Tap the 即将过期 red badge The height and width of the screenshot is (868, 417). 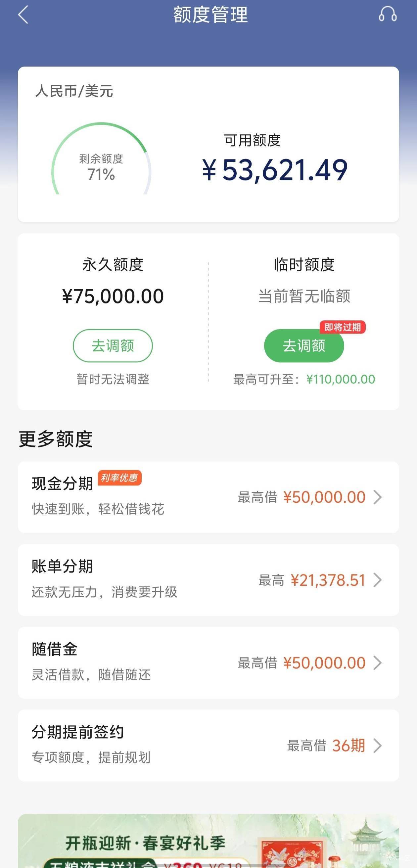click(343, 327)
